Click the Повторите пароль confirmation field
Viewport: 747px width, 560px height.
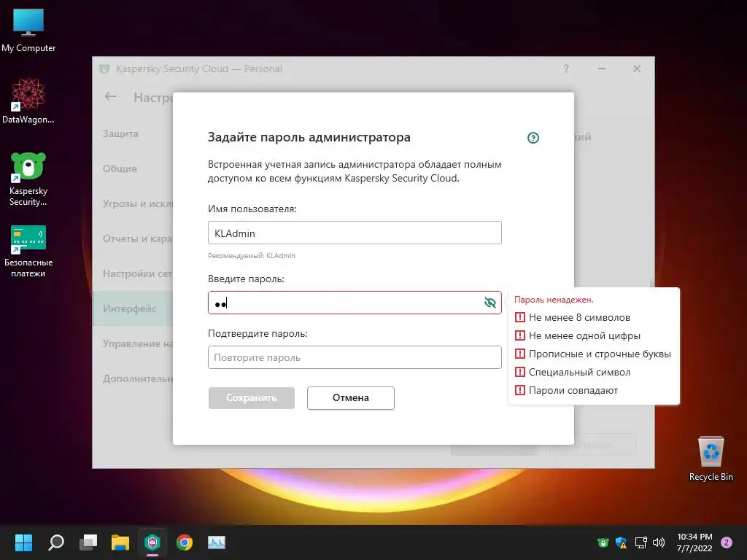(x=355, y=357)
